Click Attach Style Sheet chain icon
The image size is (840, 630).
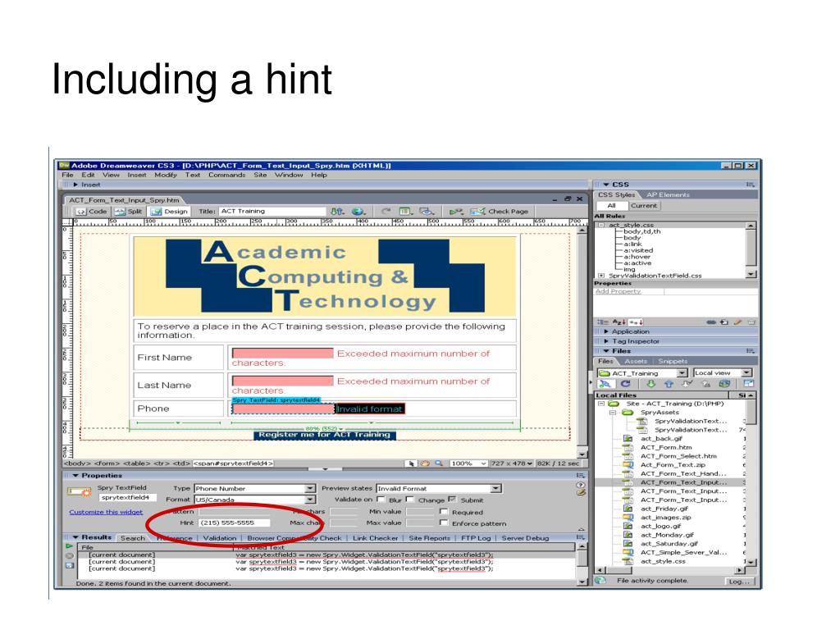711,322
